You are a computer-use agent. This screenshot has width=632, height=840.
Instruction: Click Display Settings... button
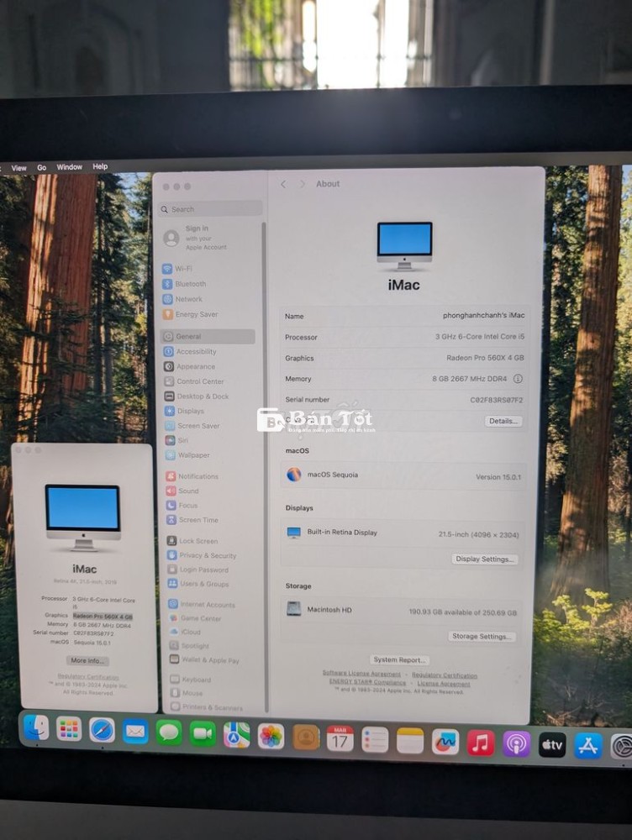point(485,559)
